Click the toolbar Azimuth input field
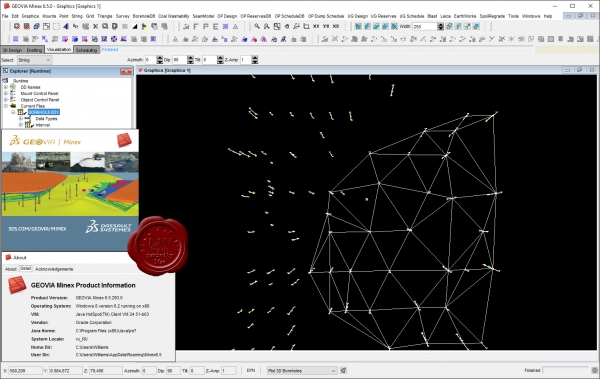This screenshot has height=379, width=600. 150,60
